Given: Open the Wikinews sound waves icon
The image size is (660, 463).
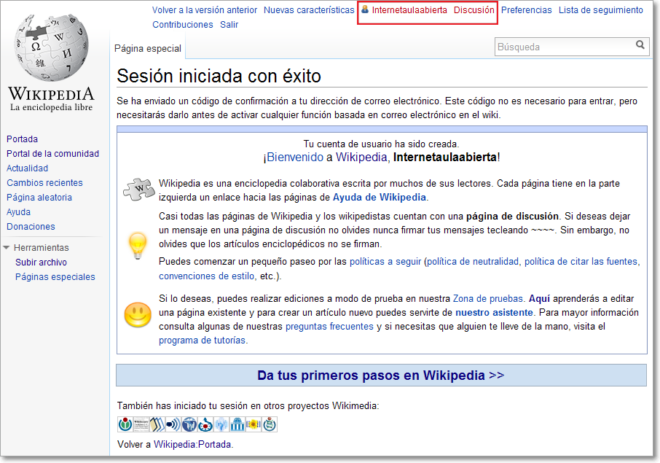Looking at the screenshot, I should pos(173,424).
